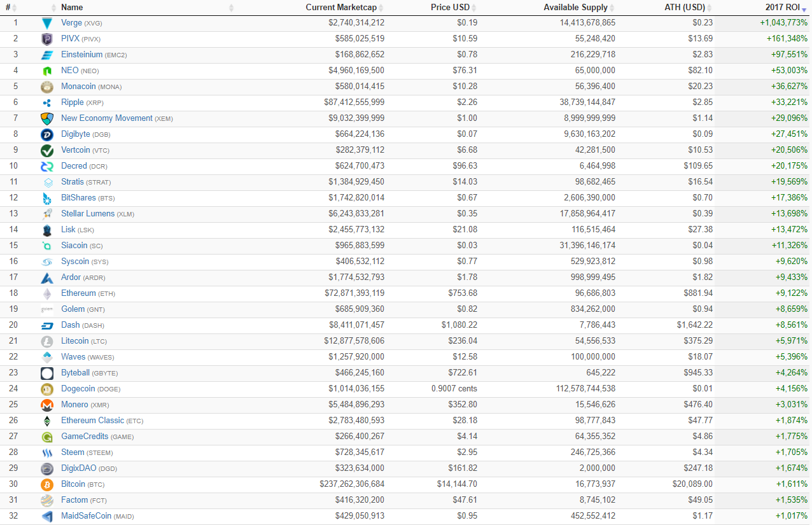Click the Ripple logo icon

47,102
